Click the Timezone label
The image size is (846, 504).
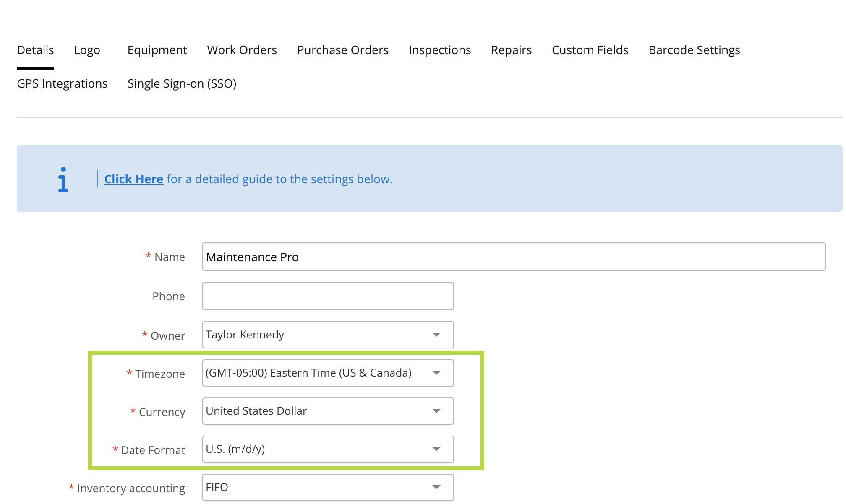point(160,374)
